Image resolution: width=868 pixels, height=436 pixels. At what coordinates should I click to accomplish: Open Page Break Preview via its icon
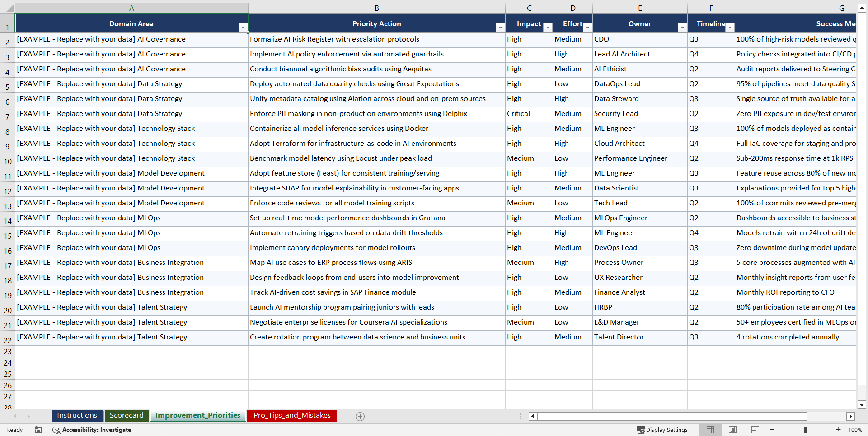755,429
